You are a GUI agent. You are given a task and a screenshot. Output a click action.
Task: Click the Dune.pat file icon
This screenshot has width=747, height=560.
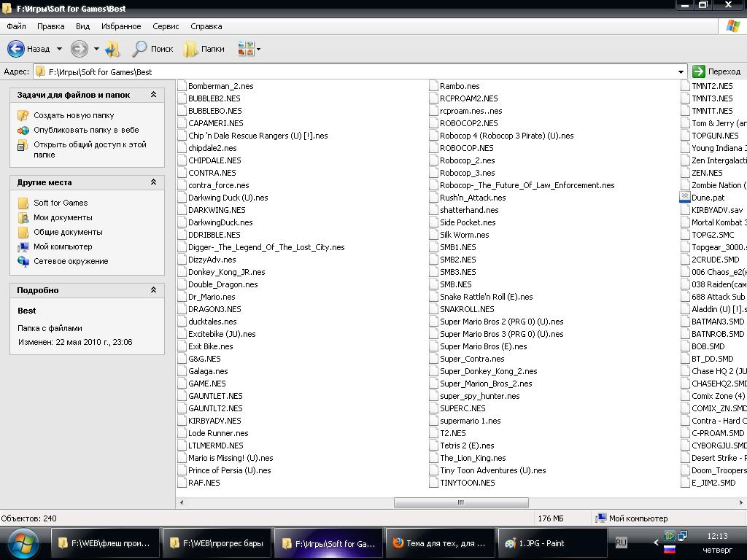(684, 197)
